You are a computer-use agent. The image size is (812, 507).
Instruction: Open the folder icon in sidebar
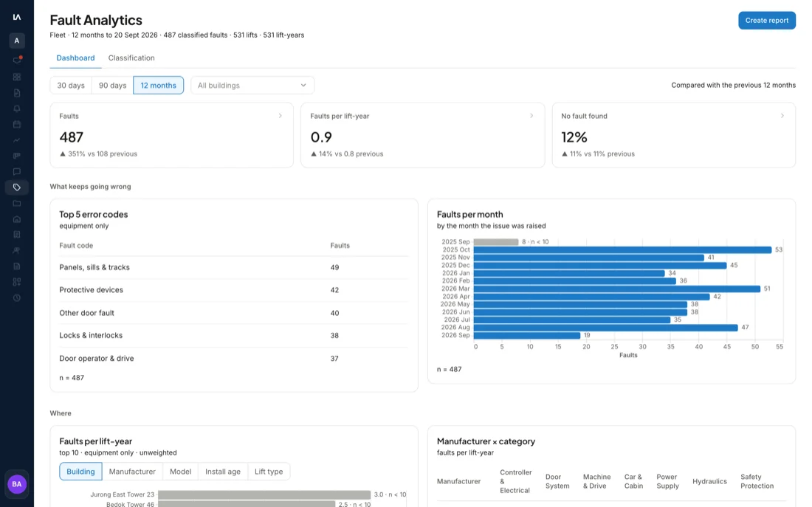pyautogui.click(x=16, y=203)
